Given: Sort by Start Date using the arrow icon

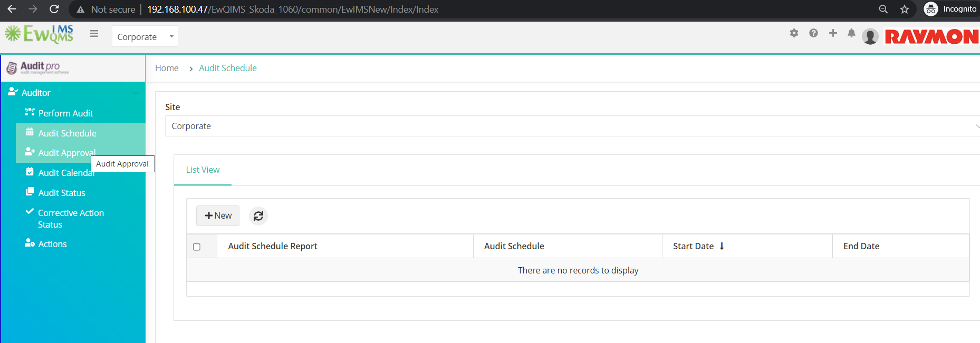Looking at the screenshot, I should 722,246.
